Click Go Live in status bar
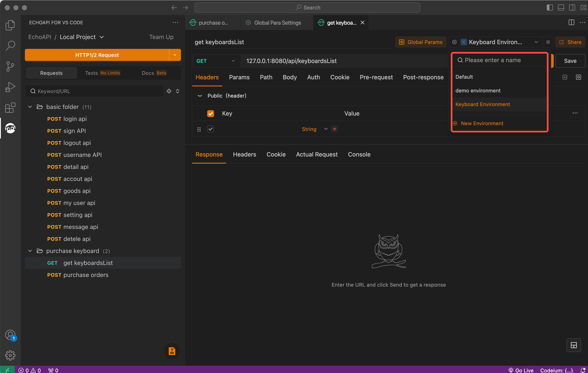The height and width of the screenshot is (373, 588). [x=521, y=370]
